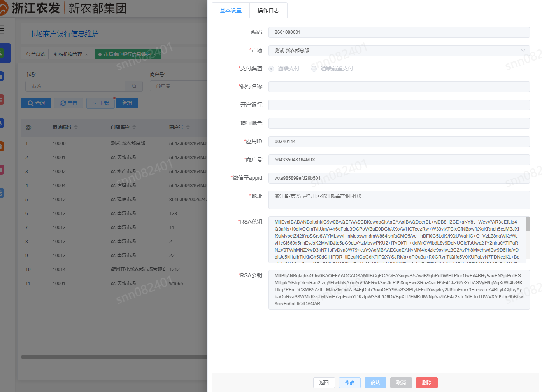Sort the table by 市场编码

point(76,127)
